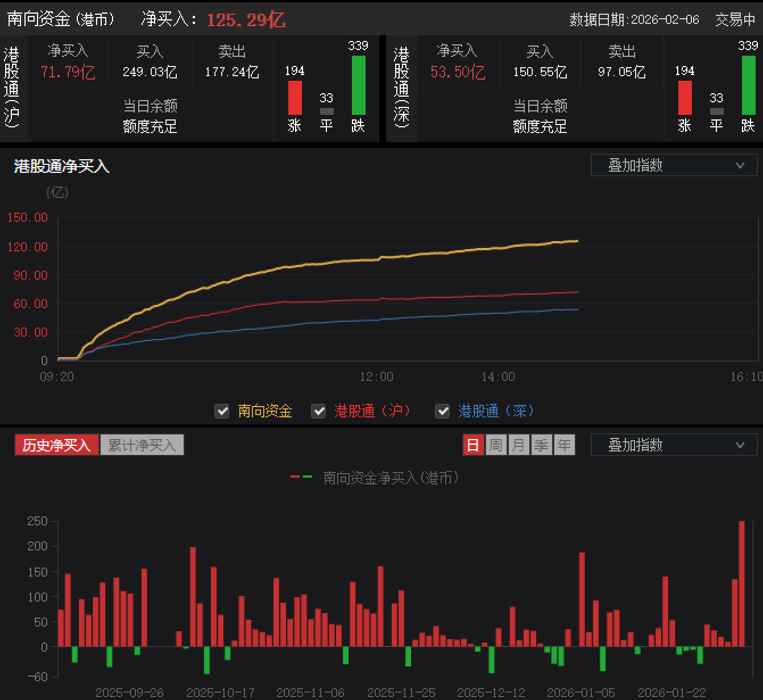Switch the history chart to 周 view
This screenshot has height=700, width=763.
496,445
